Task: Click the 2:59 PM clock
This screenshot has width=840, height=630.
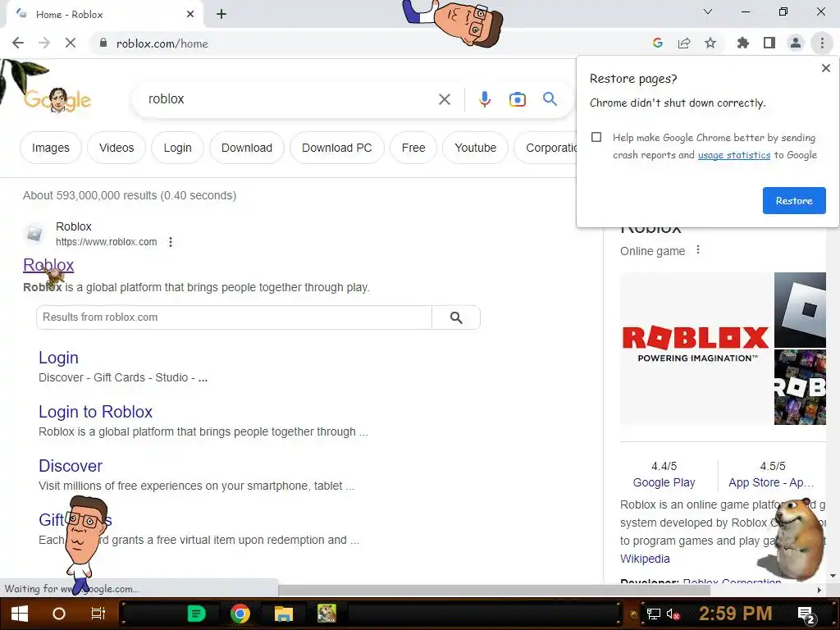Action: (735, 614)
